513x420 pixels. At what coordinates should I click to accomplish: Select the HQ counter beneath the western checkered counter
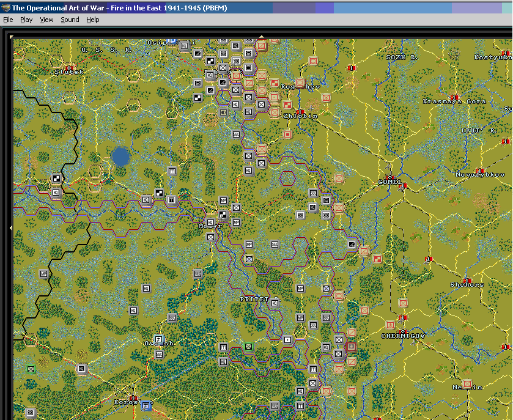coord(56,193)
